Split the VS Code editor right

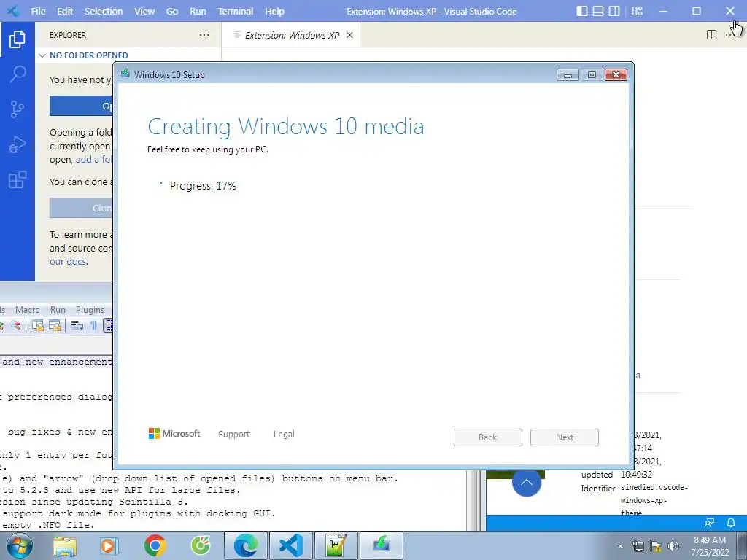[711, 35]
